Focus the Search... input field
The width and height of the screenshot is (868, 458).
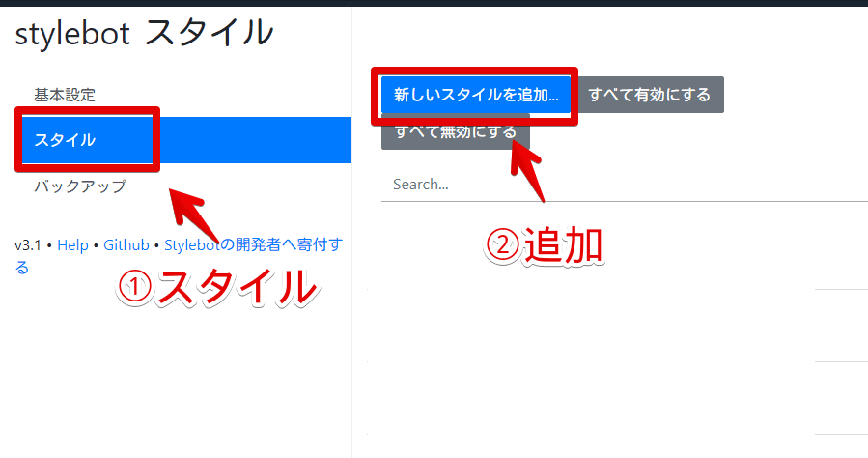tap(625, 185)
